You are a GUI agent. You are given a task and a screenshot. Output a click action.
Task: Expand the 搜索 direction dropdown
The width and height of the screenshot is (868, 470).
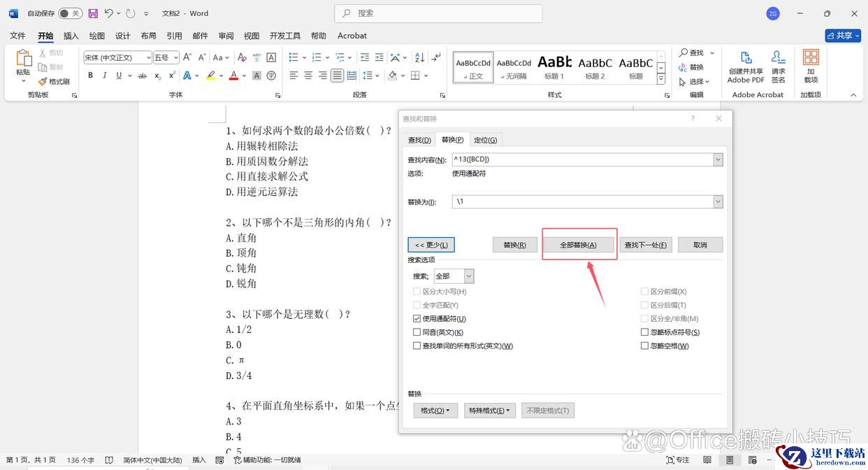[469, 276]
